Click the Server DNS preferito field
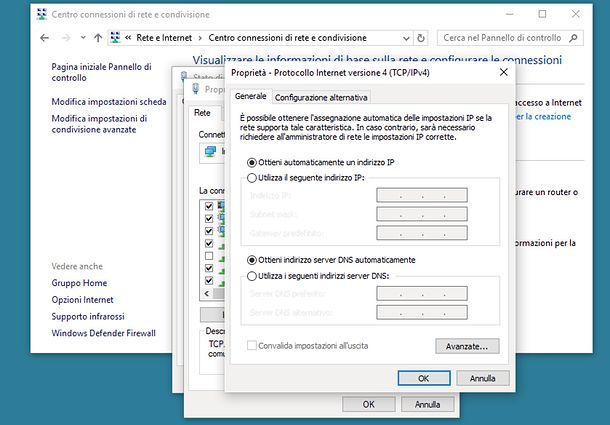 click(422, 293)
